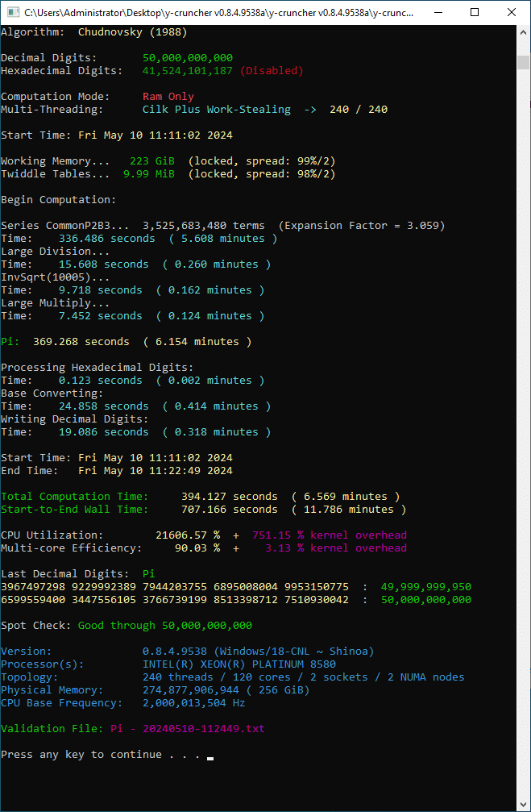Screen dimensions: 531x812
Task: Click 'Expansion Factor = 3.059' text
Action: click(361, 226)
